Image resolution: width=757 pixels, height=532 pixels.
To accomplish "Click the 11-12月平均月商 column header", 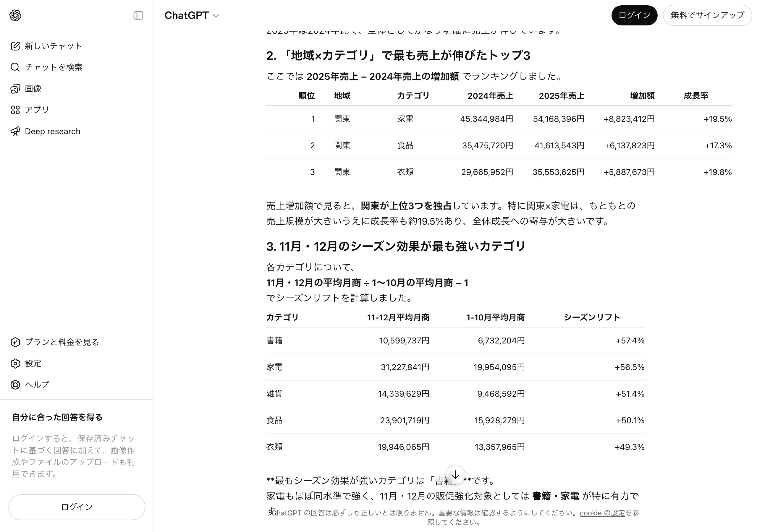I will pyautogui.click(x=398, y=317).
